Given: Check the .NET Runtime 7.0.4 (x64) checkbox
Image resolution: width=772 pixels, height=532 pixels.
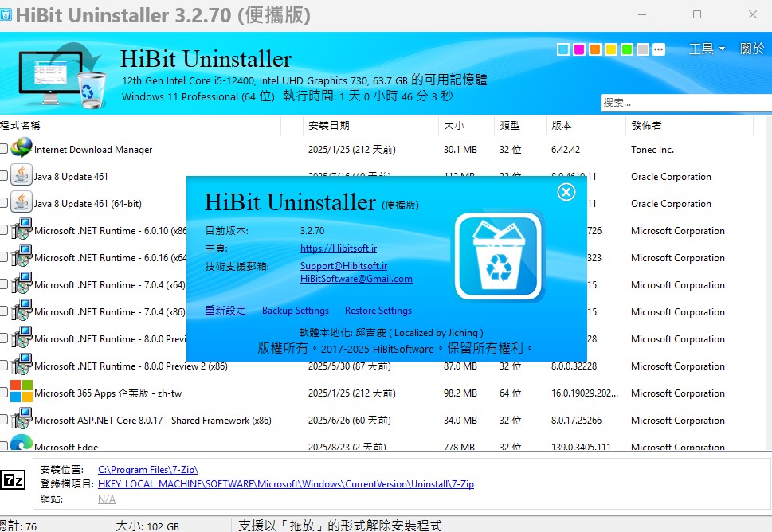Looking at the screenshot, I should (x=3, y=284).
